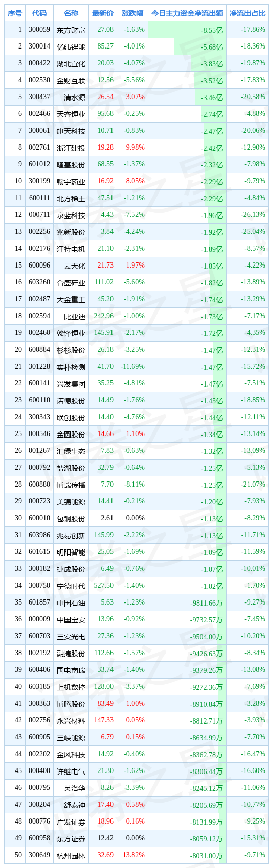Select stock code 300014
The height and width of the screenshot is (868, 269).
click(x=39, y=46)
